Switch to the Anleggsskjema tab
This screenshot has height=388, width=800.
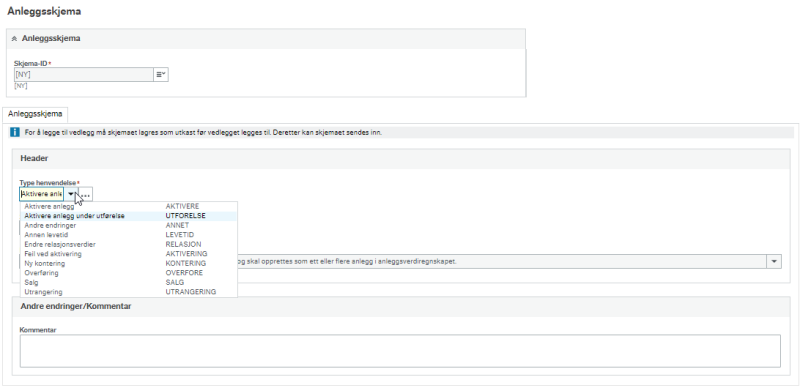pos(35,114)
